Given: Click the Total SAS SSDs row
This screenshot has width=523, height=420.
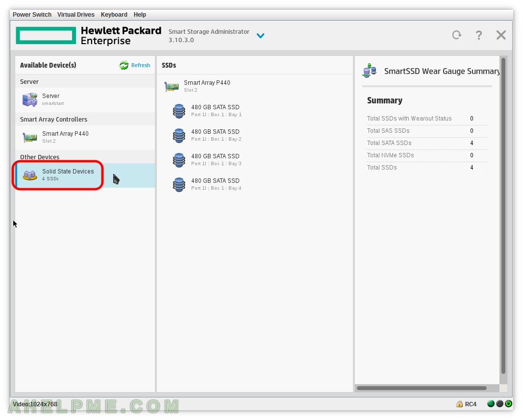Looking at the screenshot, I should [427, 131].
